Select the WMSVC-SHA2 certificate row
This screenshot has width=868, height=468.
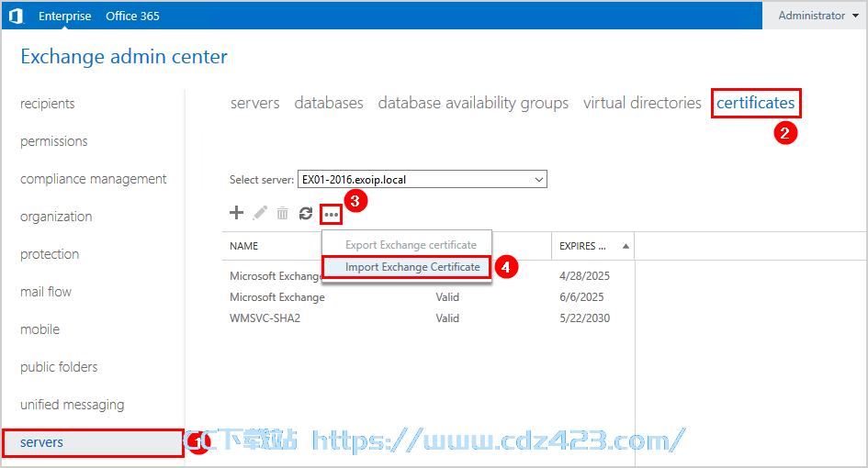click(x=428, y=318)
